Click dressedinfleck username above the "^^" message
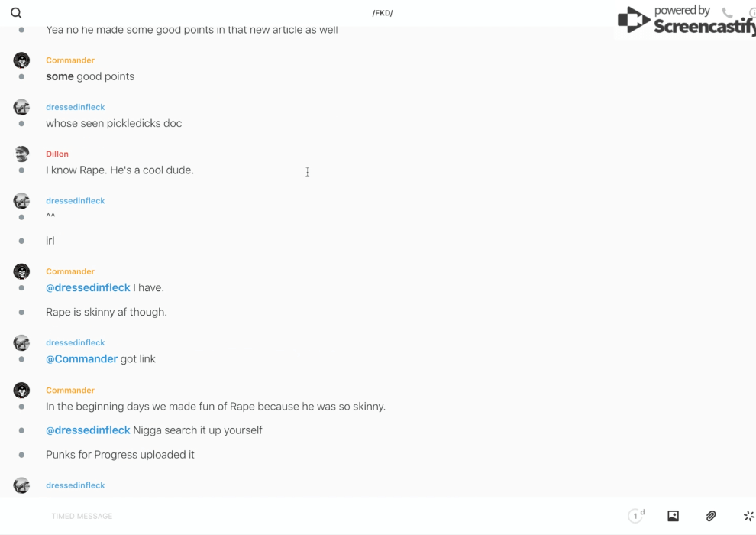756x535 pixels. pyautogui.click(x=75, y=200)
